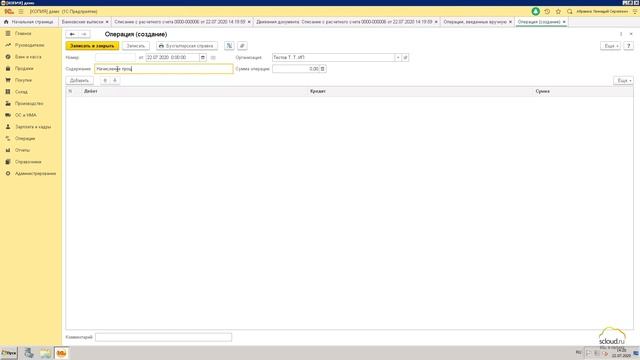Click the Содержание text field

click(164, 69)
